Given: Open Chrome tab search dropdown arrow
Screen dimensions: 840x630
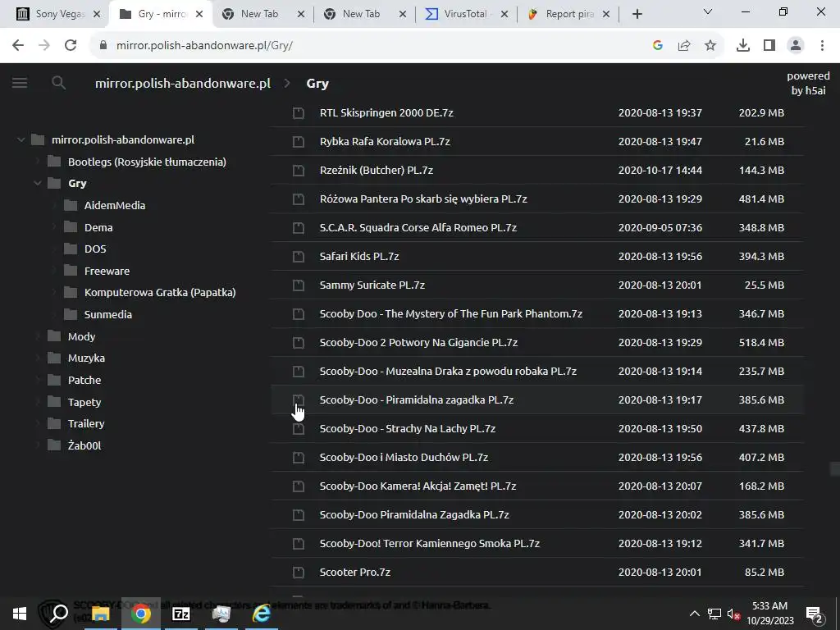Looking at the screenshot, I should tap(708, 11).
